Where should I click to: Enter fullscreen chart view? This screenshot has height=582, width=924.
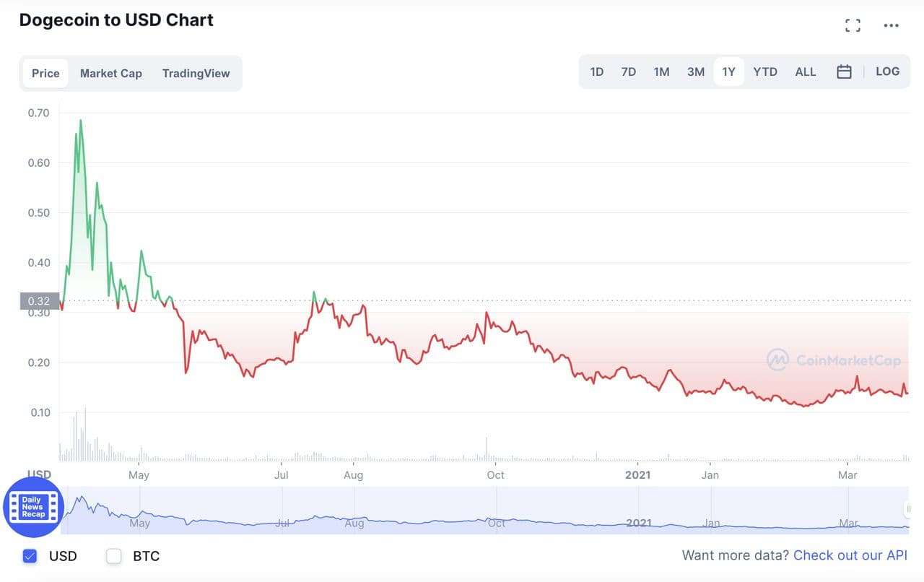pyautogui.click(x=853, y=26)
